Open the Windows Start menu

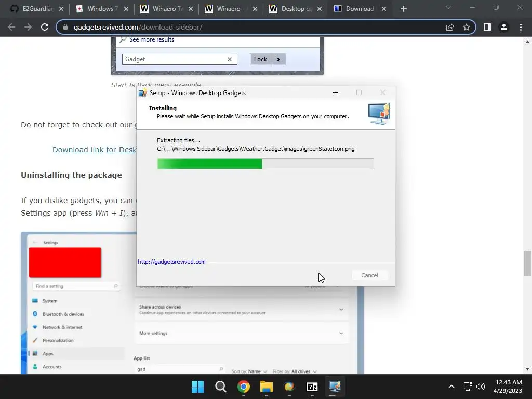click(197, 387)
